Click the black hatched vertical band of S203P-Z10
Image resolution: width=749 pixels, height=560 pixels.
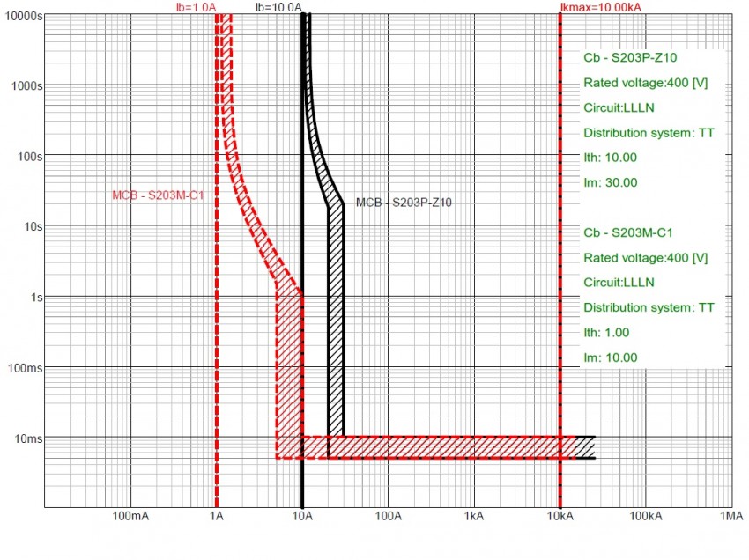336,320
